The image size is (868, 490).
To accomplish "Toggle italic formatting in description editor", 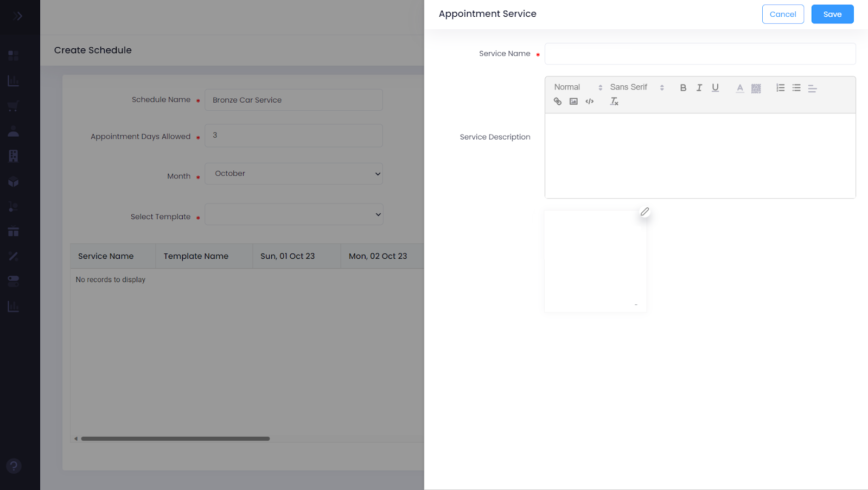I will click(699, 88).
